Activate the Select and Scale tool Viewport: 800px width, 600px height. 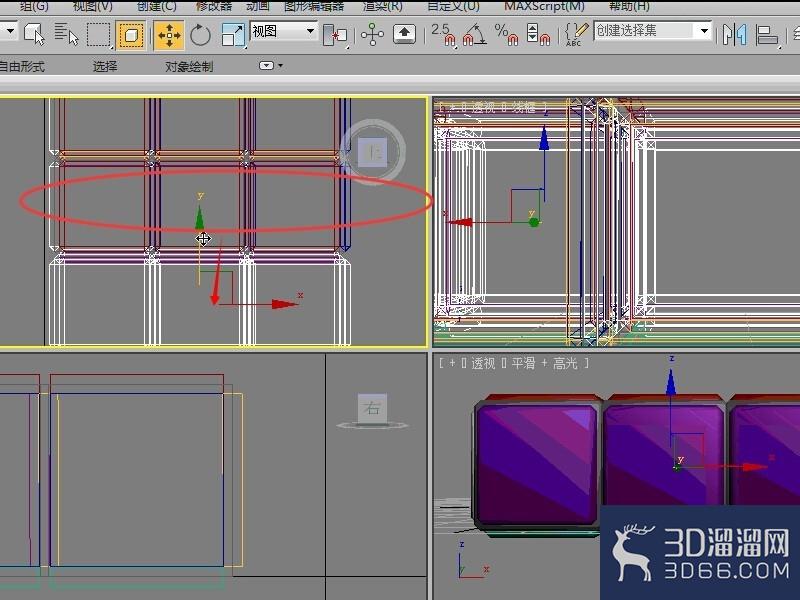point(233,35)
